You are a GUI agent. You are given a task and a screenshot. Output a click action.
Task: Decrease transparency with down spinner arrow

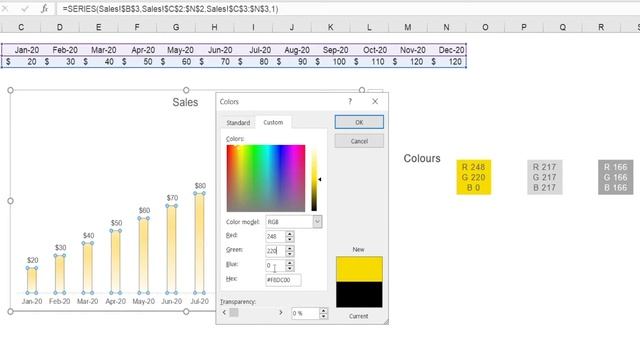pos(324,316)
